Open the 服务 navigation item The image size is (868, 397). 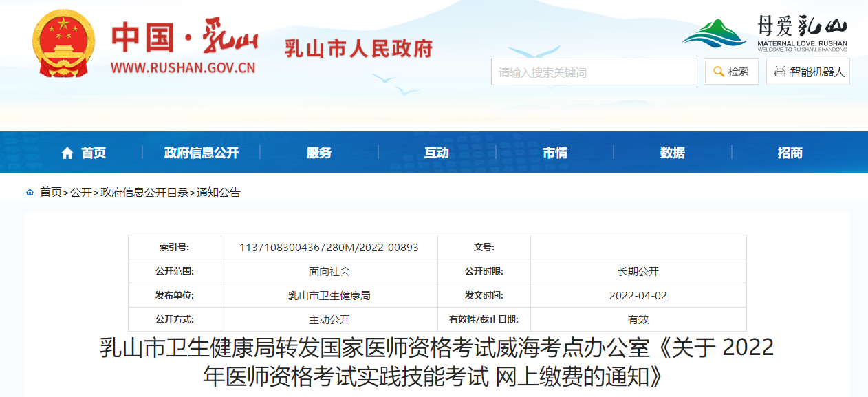tap(319, 153)
